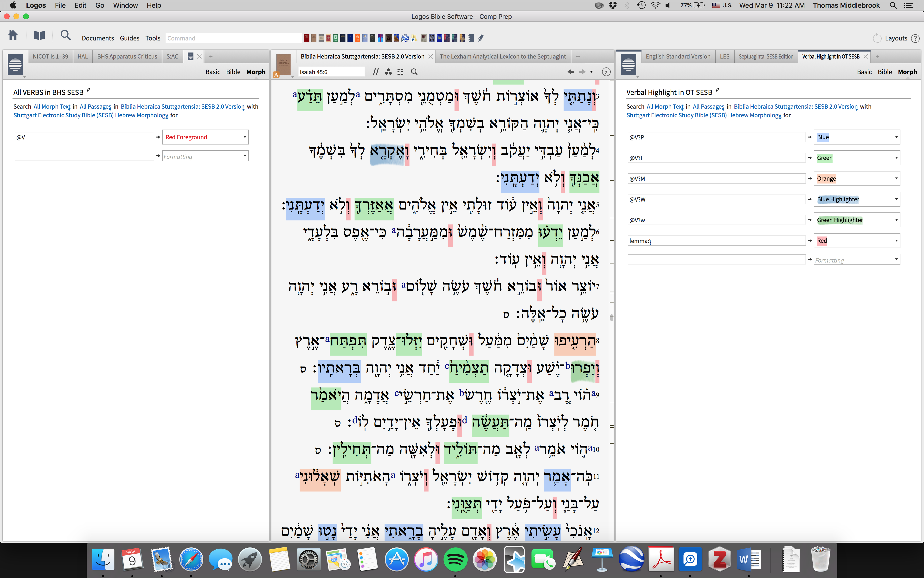Click the Command input box
This screenshot has height=578, width=924.
tap(234, 38)
